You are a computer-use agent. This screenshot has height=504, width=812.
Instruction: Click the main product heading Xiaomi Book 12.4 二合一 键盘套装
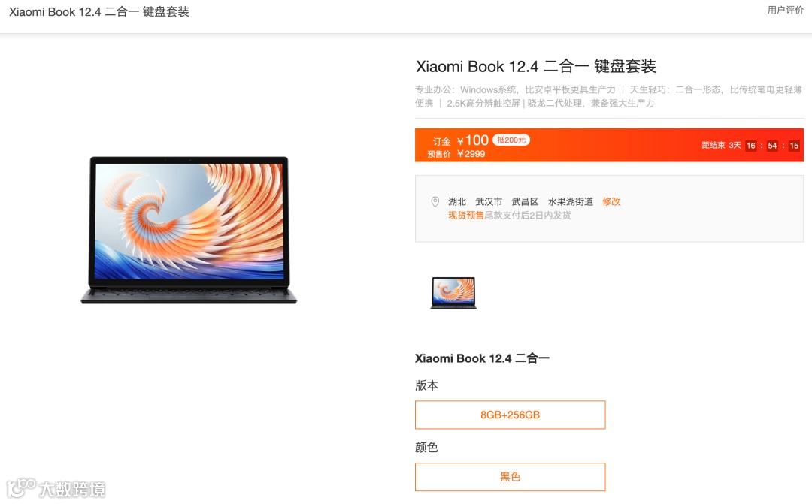[x=536, y=66]
